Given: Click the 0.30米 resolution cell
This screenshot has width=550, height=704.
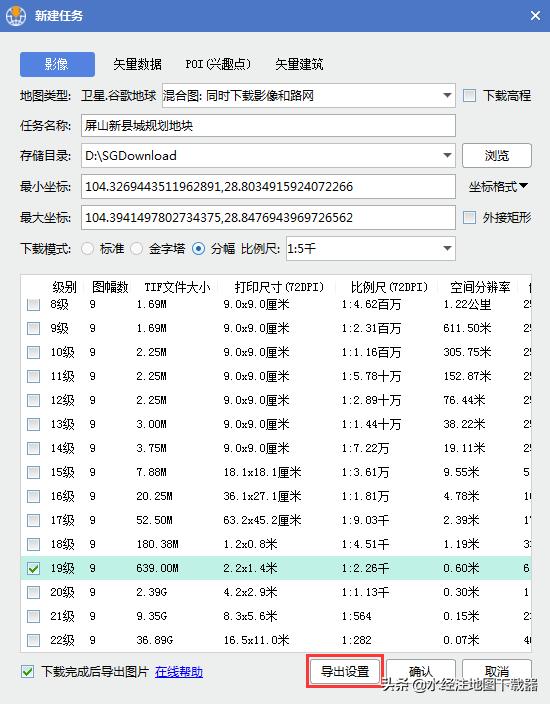Looking at the screenshot, I should pyautogui.click(x=461, y=592).
